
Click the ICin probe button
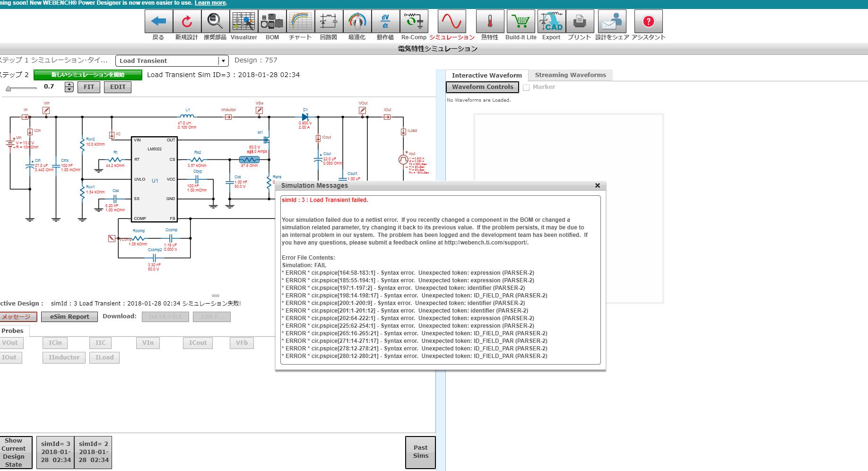point(55,343)
